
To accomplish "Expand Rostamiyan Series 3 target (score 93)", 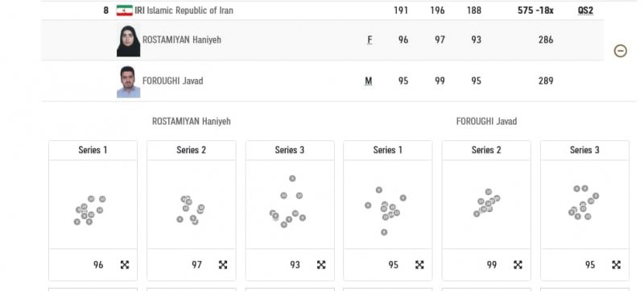I will [x=321, y=264].
